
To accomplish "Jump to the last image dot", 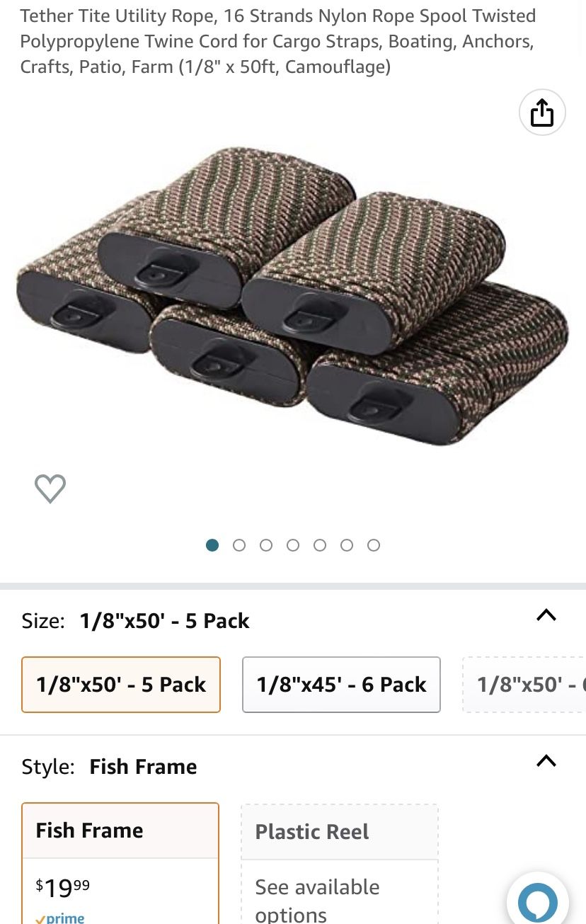I will tap(374, 545).
